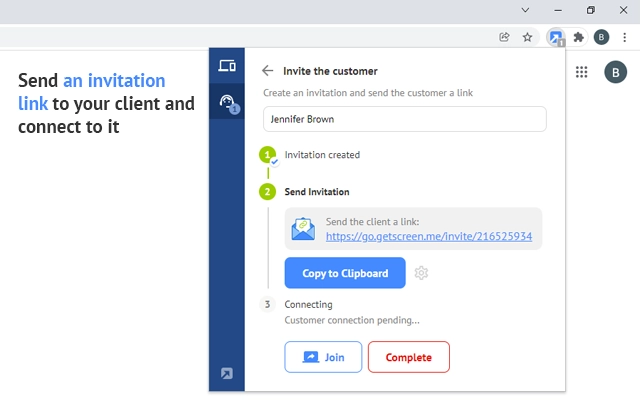Open Chrome's three-dot menu
The height and width of the screenshot is (400, 640).
tap(624, 37)
